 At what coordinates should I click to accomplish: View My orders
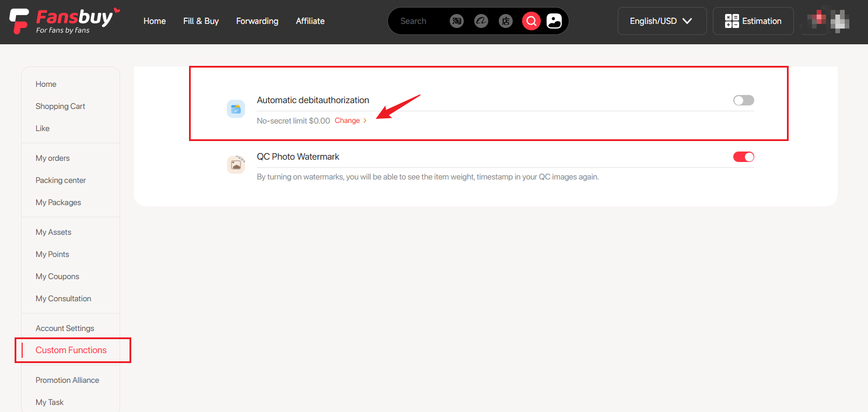pos(52,158)
